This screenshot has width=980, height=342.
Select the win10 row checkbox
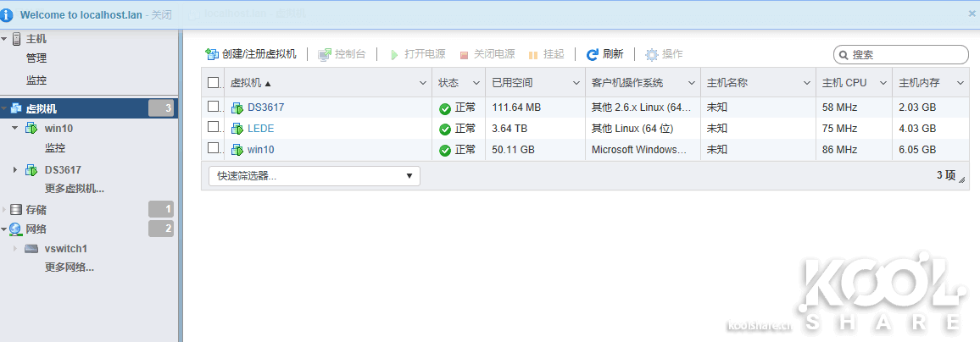[214, 149]
